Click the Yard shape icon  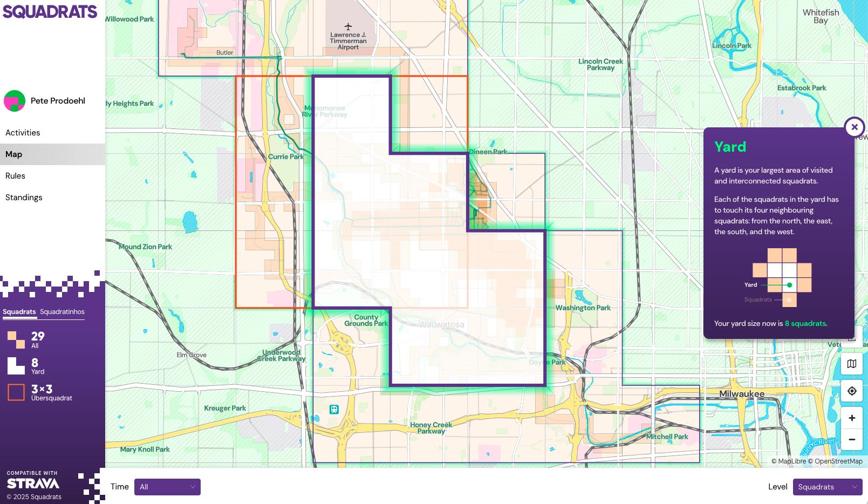click(x=16, y=366)
